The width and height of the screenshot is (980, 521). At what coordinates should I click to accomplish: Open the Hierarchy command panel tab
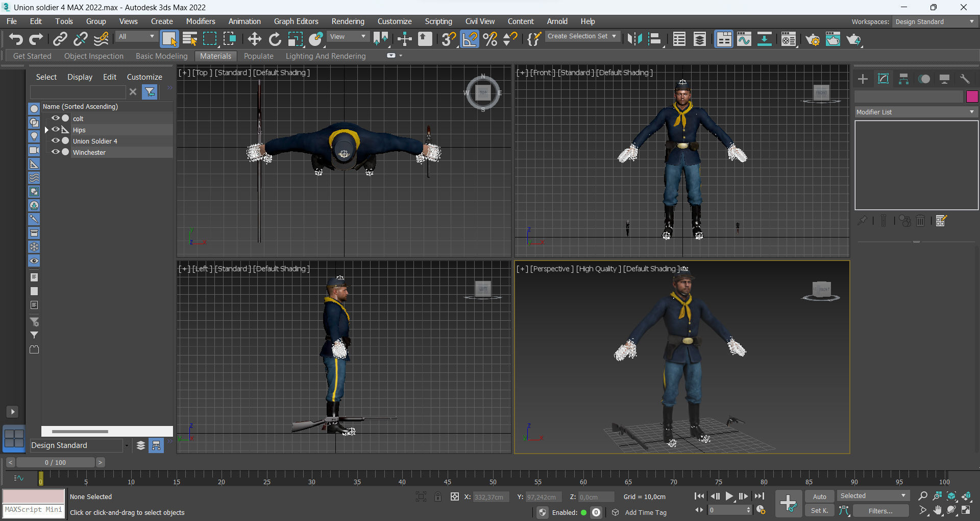click(x=903, y=79)
